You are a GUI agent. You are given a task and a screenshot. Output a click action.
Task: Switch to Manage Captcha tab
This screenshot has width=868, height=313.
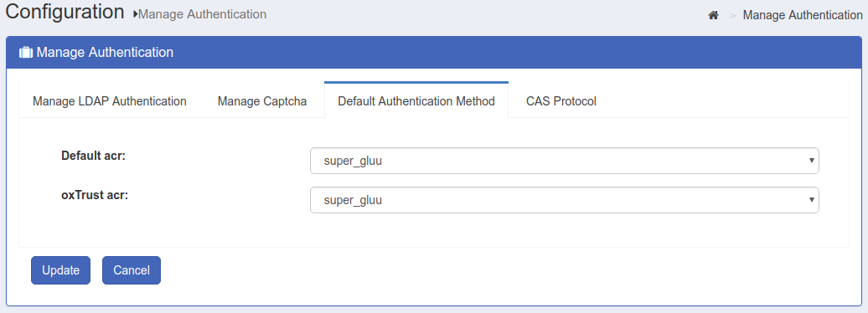tap(262, 101)
